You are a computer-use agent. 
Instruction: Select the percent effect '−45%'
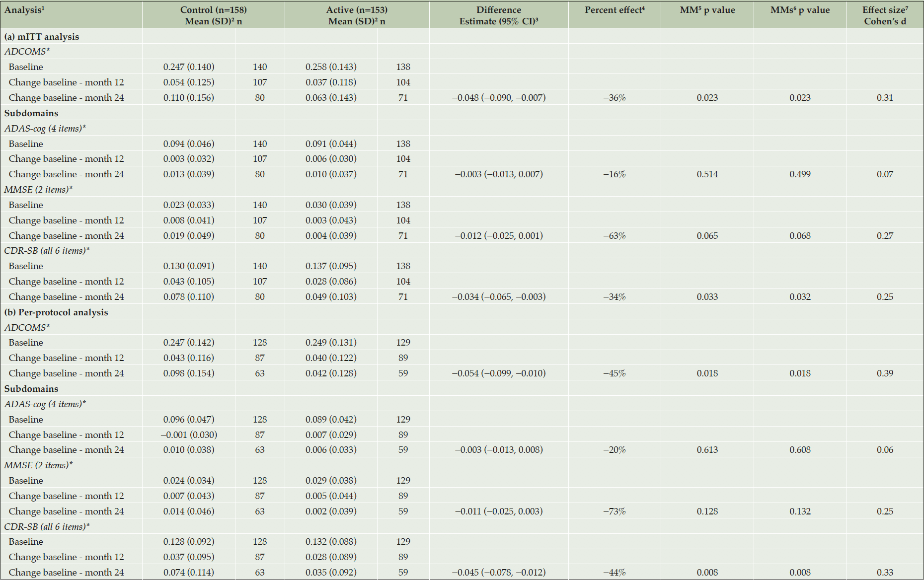click(x=615, y=373)
